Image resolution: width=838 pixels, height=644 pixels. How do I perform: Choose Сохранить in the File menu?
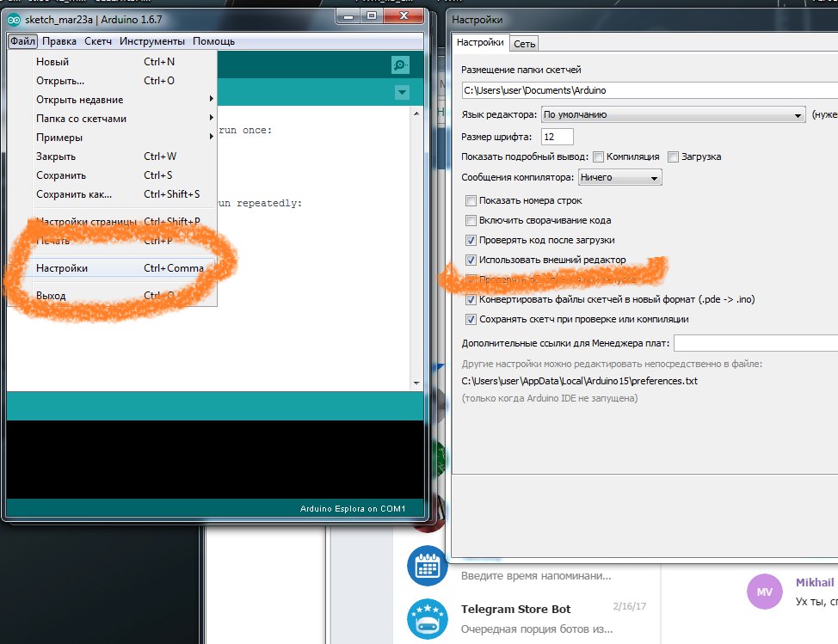(x=112, y=175)
